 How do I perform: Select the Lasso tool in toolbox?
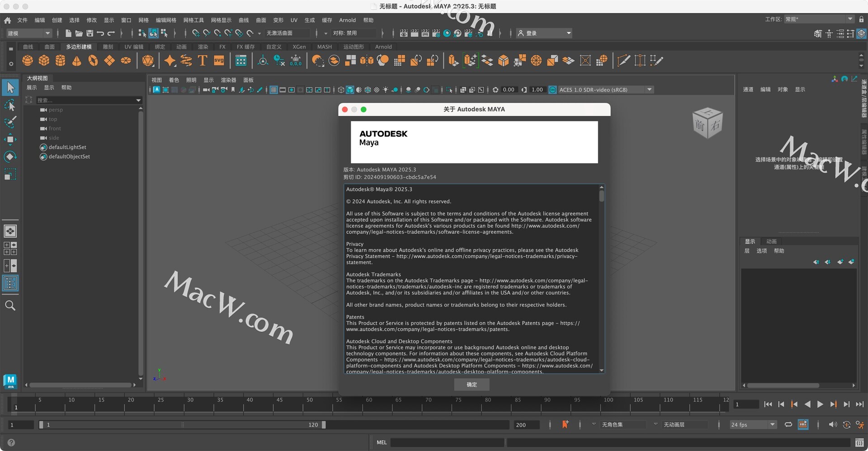[x=10, y=105]
